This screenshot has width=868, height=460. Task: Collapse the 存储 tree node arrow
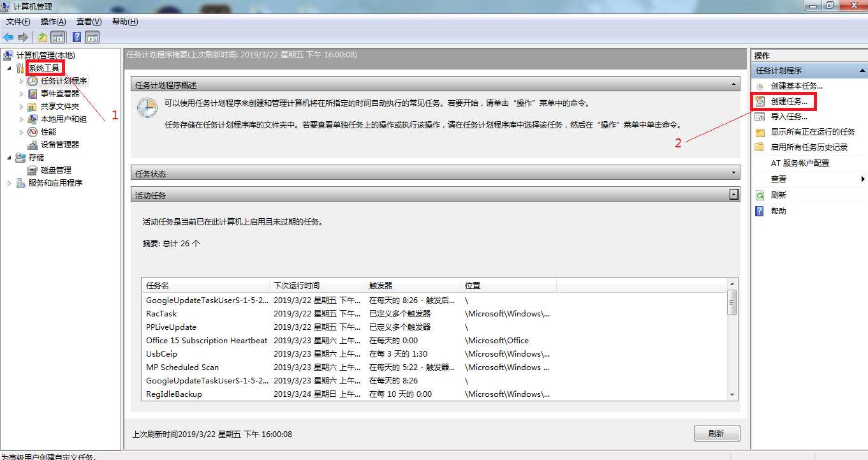tap(9, 158)
